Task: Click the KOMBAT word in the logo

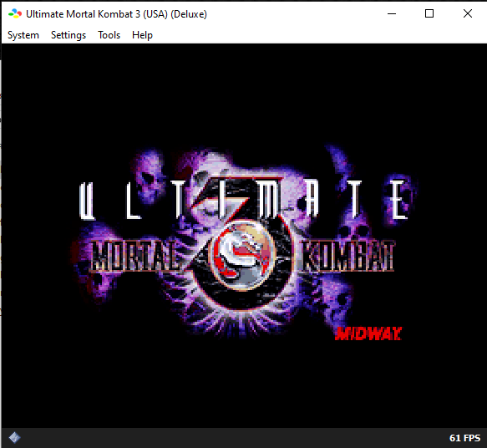Action: tap(347, 256)
